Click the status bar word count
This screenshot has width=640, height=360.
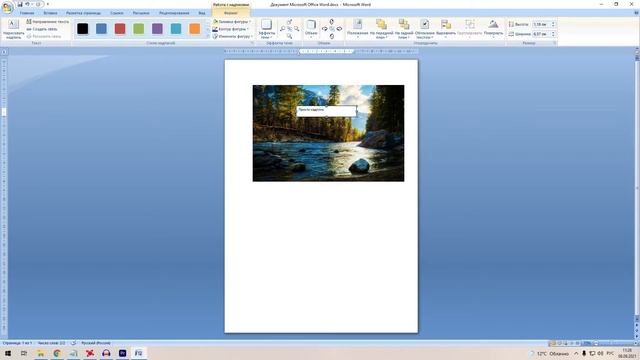(x=51, y=343)
